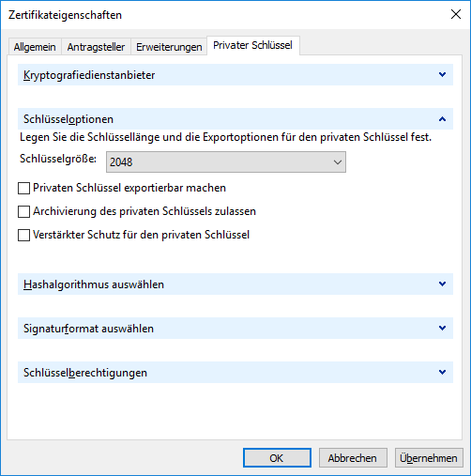Open the Antragsteller tab
The image size is (471, 476).
[x=96, y=47]
